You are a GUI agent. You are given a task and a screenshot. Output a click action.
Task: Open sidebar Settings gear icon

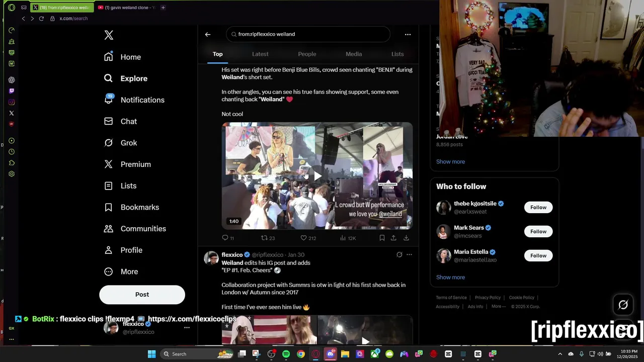(12, 174)
